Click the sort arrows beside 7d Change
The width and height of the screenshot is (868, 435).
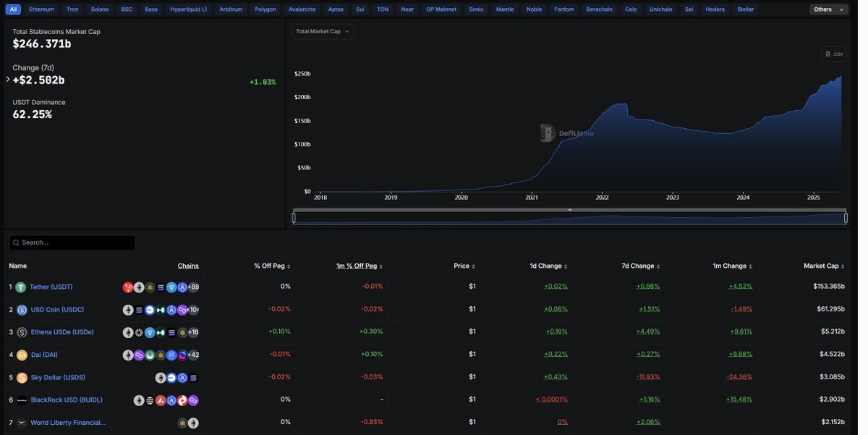tap(659, 266)
